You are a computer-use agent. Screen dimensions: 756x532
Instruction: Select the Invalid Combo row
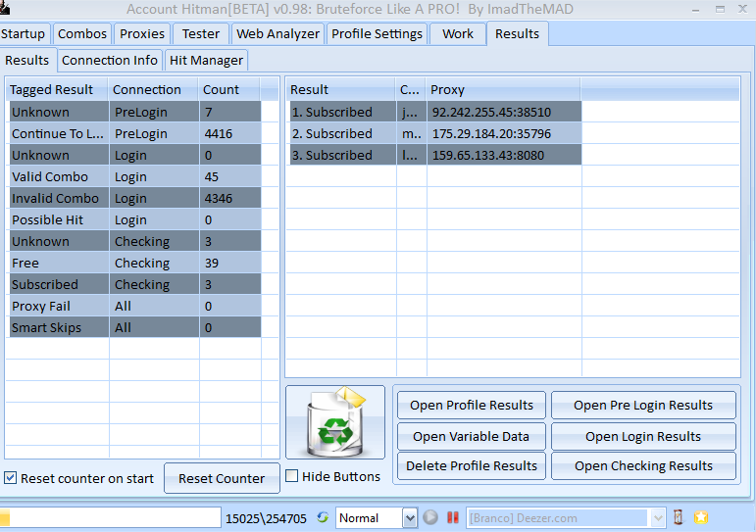click(x=135, y=198)
